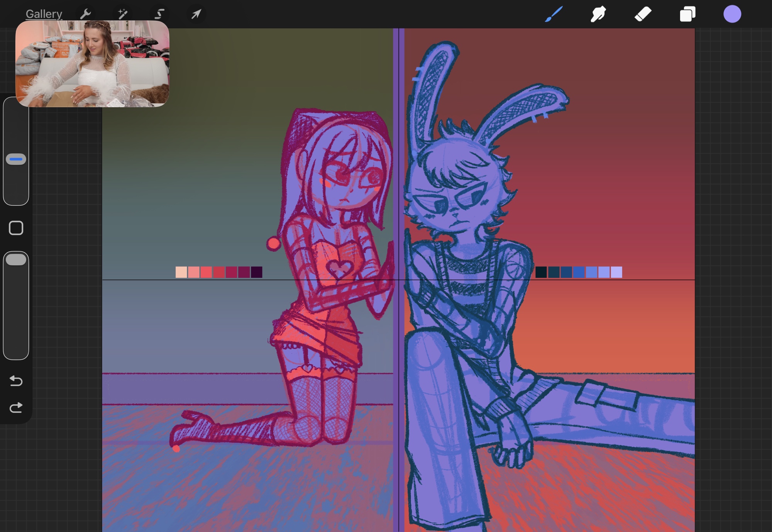Click the darkest navy swatch in the blue palette
772x532 pixels.
click(x=541, y=272)
